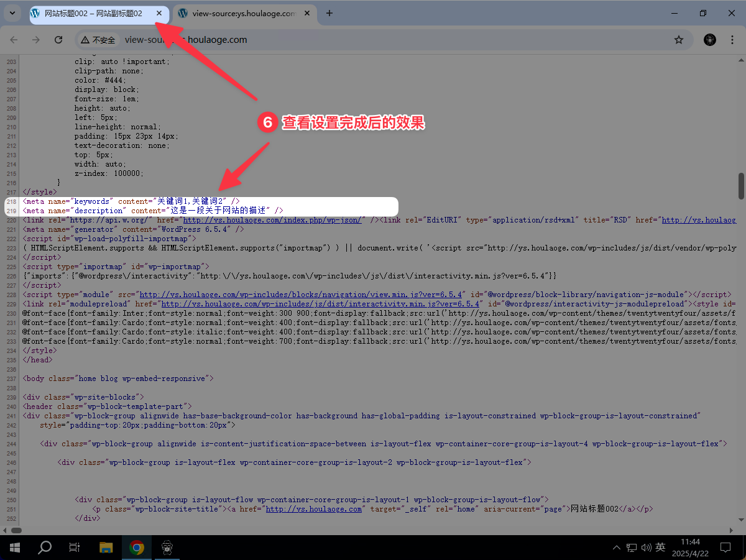The height and width of the screenshot is (560, 746).
Task: Click the horizontal scrollbar thumb
Action: click(x=16, y=530)
